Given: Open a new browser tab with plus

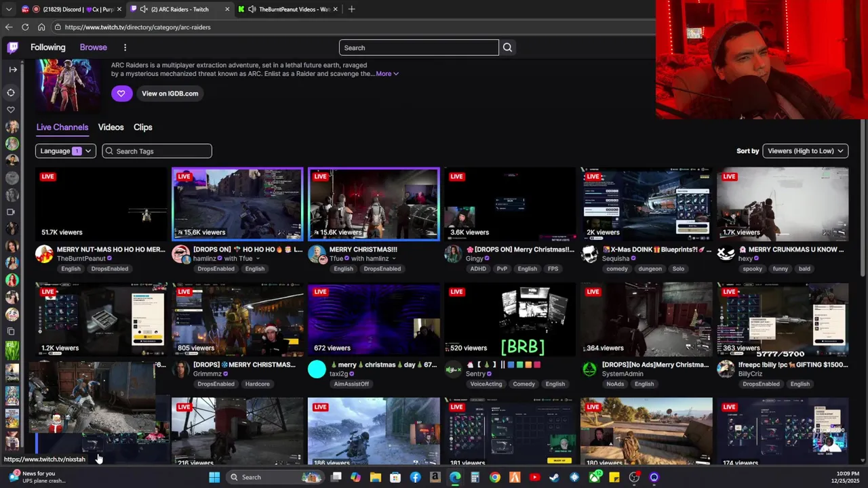Looking at the screenshot, I should coord(352,9).
